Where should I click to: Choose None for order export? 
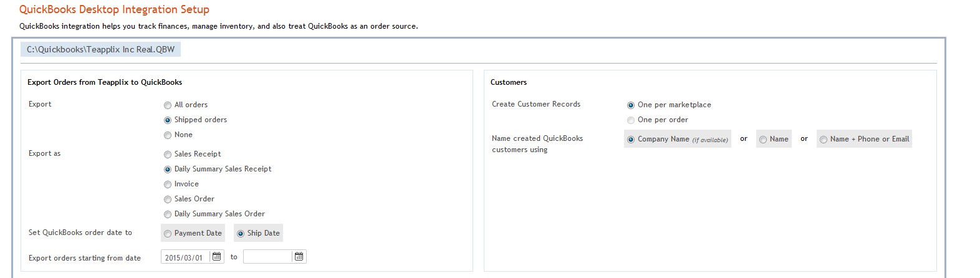168,135
